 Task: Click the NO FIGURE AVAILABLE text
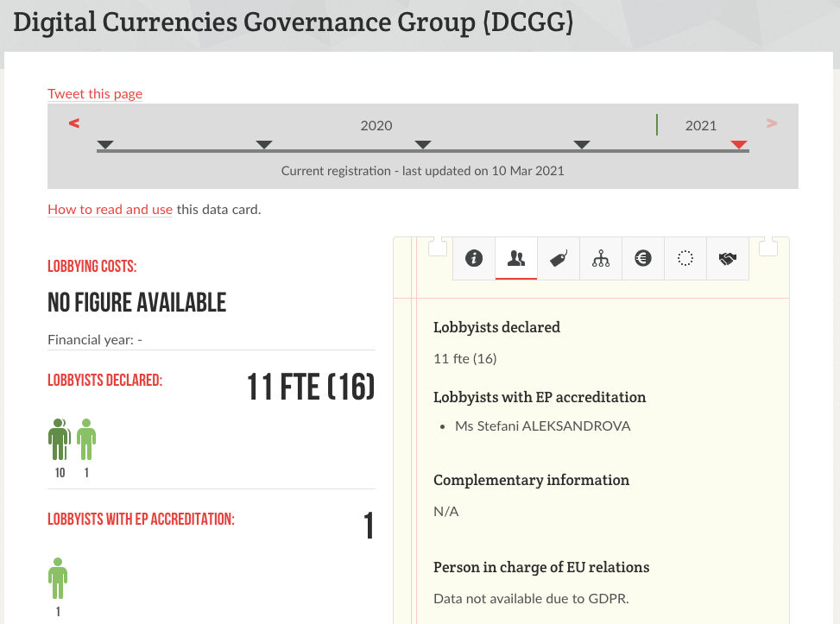(x=137, y=303)
